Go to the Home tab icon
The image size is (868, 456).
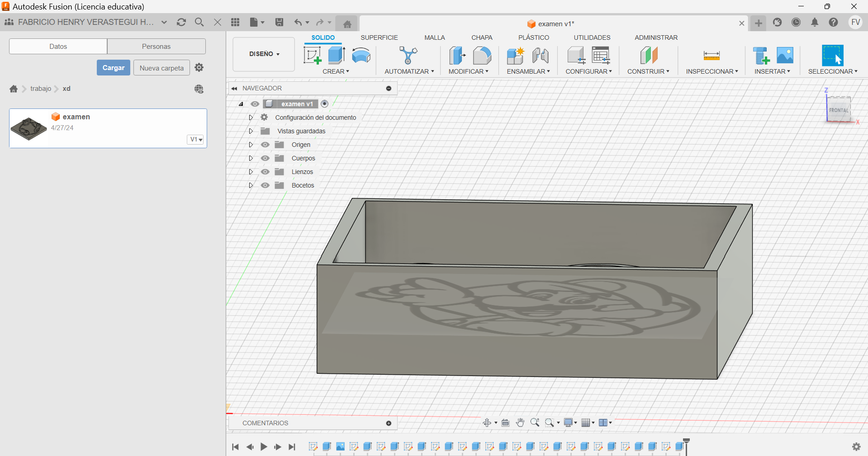tap(347, 24)
